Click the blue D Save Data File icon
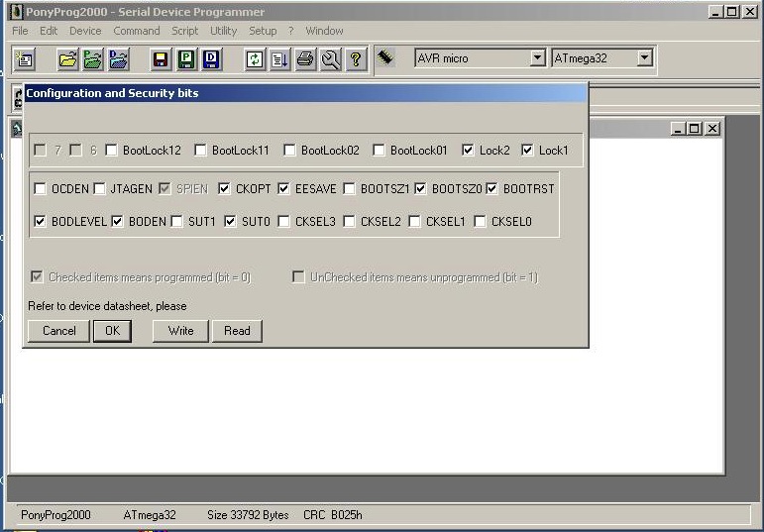The height and width of the screenshot is (532, 764). (x=211, y=59)
